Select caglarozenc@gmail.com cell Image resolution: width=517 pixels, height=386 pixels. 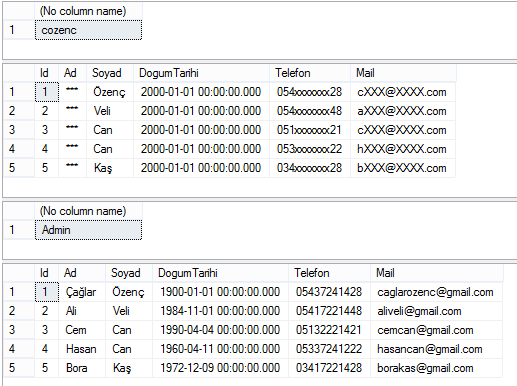click(437, 292)
